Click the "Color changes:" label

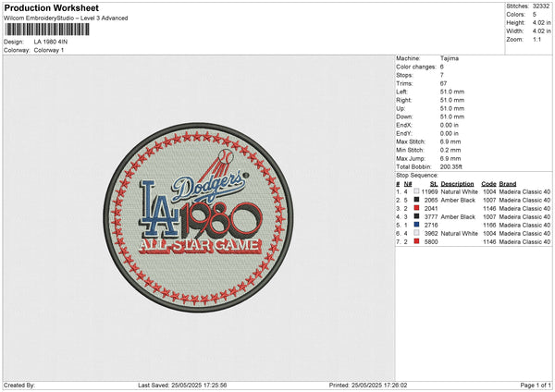tap(416, 67)
